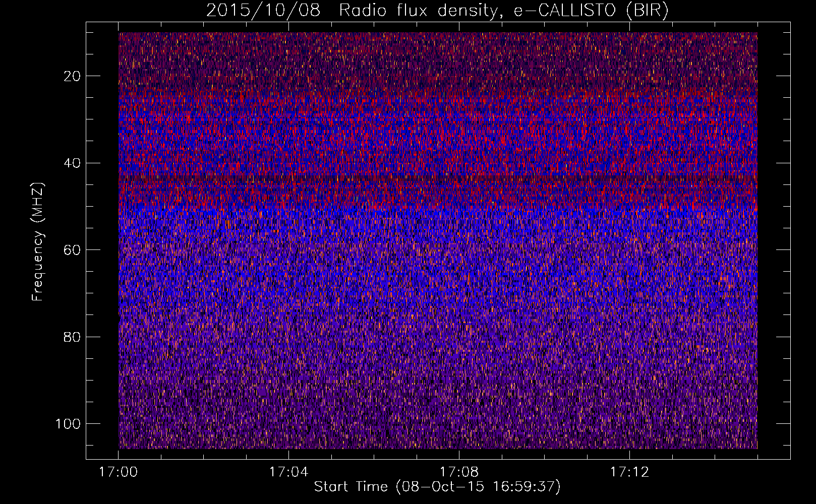816x504 pixels.
Task: Select the 'e-CALLISTO (BIR)' title text
Action: pyautogui.click(x=591, y=11)
